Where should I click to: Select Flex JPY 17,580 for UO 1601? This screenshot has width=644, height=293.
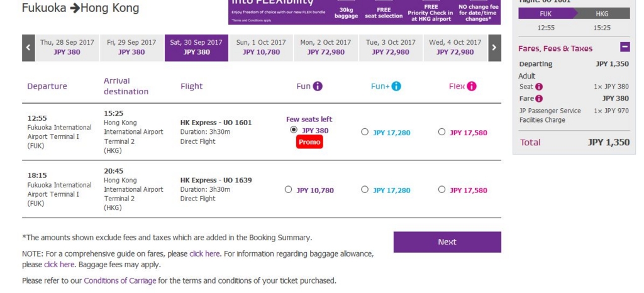click(x=441, y=132)
